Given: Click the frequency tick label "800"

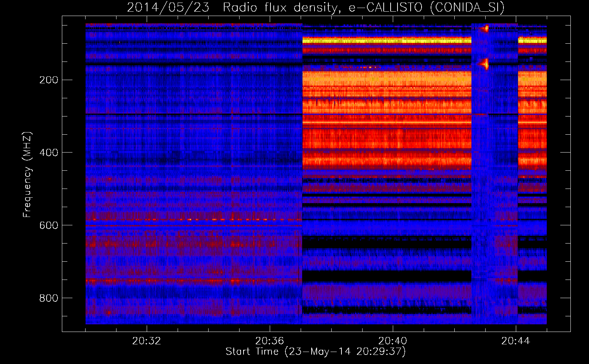Looking at the screenshot, I should point(49,298).
